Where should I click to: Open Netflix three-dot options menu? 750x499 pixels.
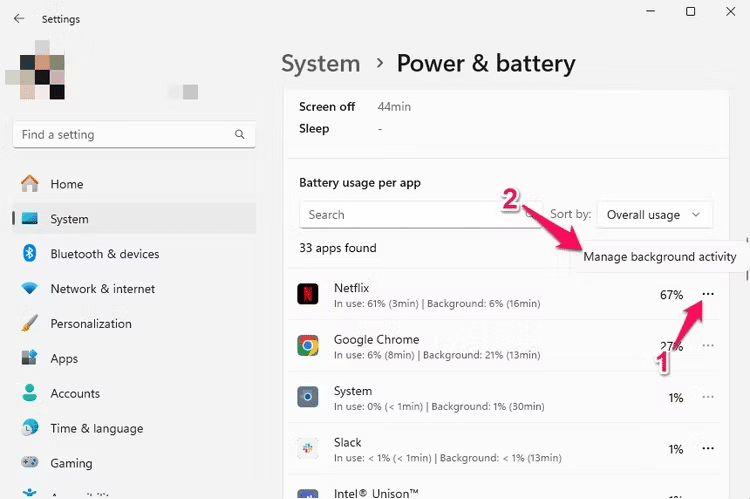pos(708,294)
